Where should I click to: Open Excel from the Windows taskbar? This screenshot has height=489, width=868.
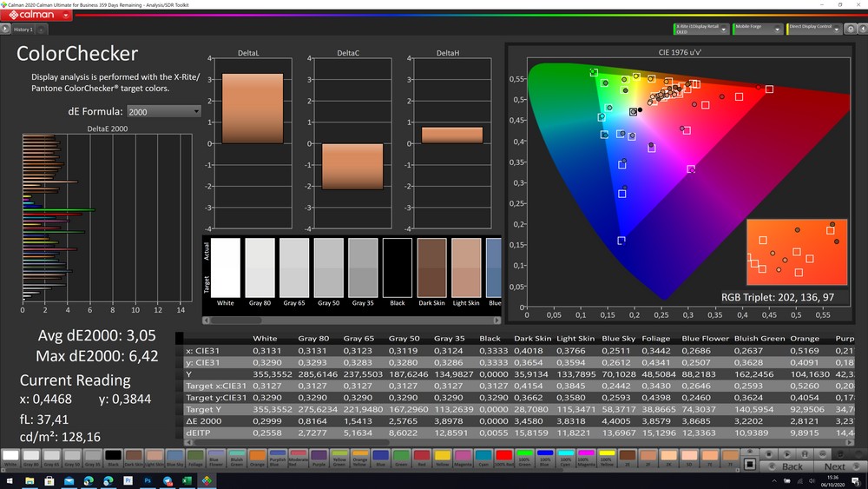click(x=187, y=479)
